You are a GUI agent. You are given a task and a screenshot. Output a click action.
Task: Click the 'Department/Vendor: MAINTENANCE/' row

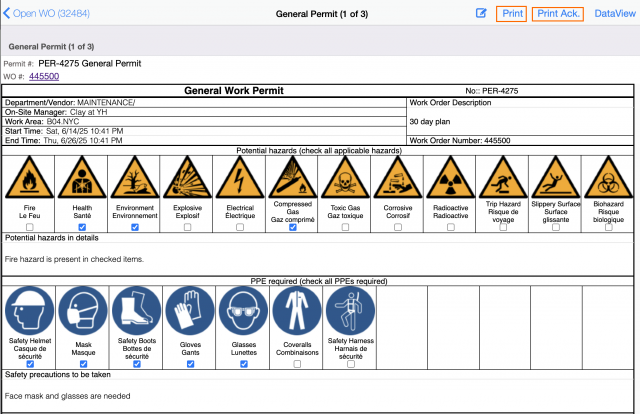[x=204, y=102]
